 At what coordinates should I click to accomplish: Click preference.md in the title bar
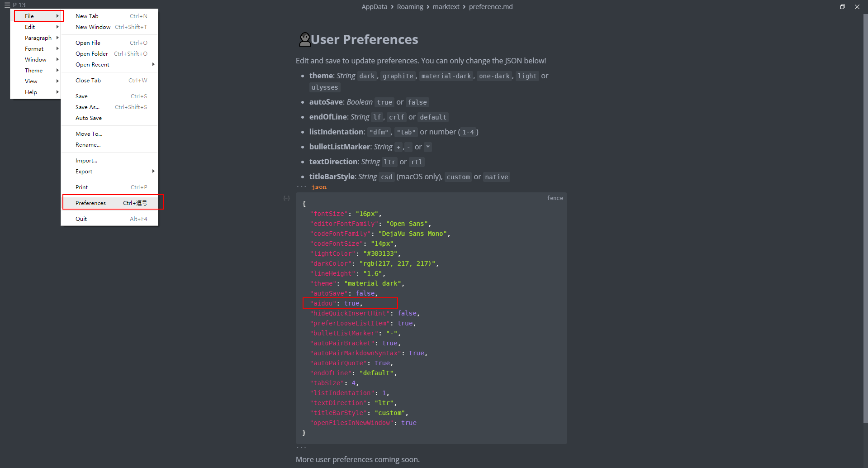coord(491,7)
